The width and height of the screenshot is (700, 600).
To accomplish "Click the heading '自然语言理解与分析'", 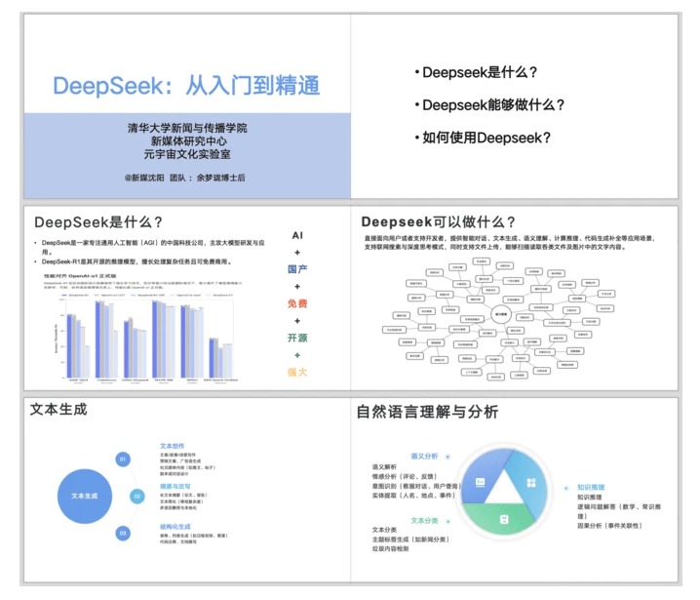I will point(427,412).
